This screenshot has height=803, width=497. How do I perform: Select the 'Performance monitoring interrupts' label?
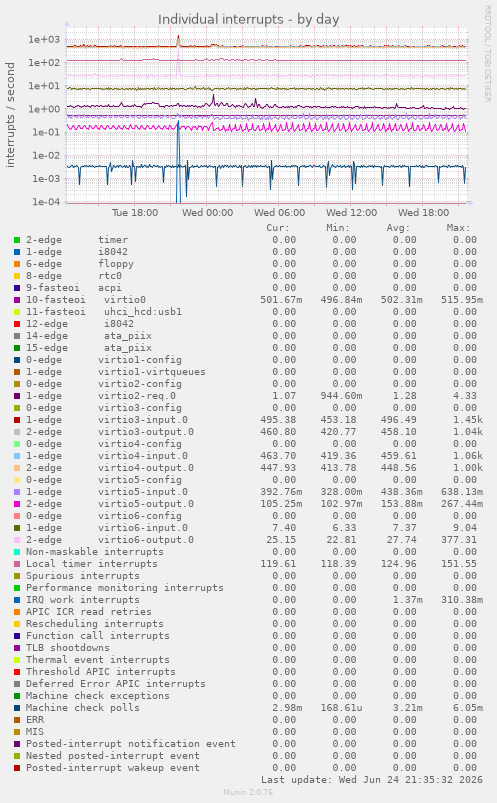pyautogui.click(x=125, y=588)
